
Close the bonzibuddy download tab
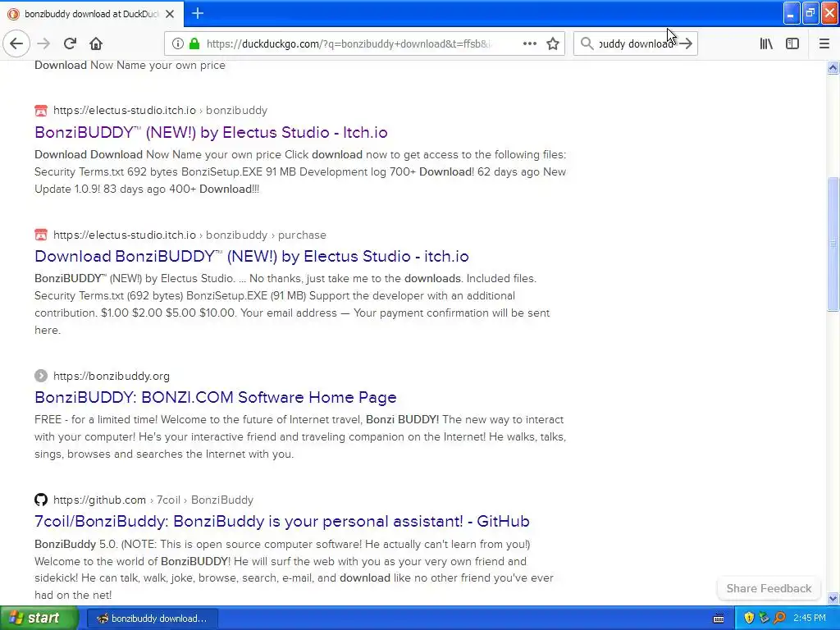pos(170,14)
